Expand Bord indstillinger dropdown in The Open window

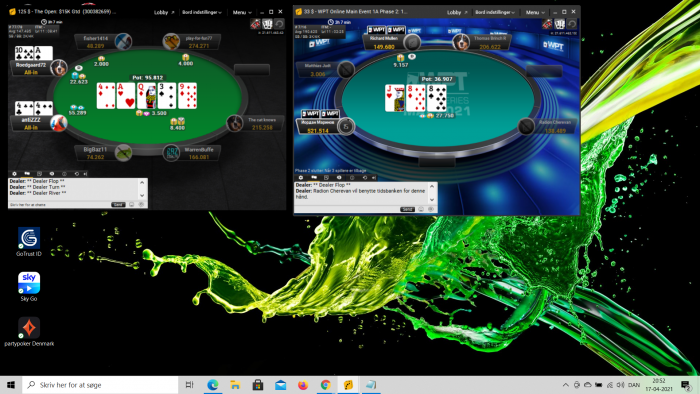pyautogui.click(x=202, y=12)
